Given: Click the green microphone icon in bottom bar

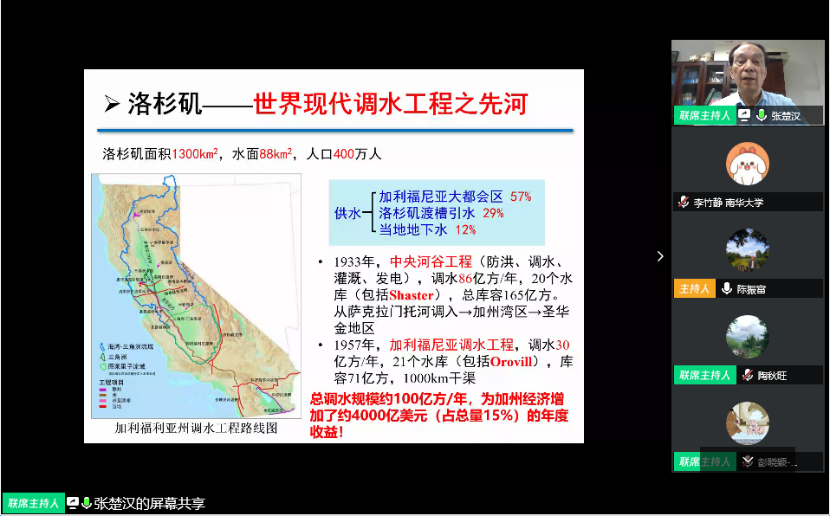Looking at the screenshot, I should click(87, 503).
